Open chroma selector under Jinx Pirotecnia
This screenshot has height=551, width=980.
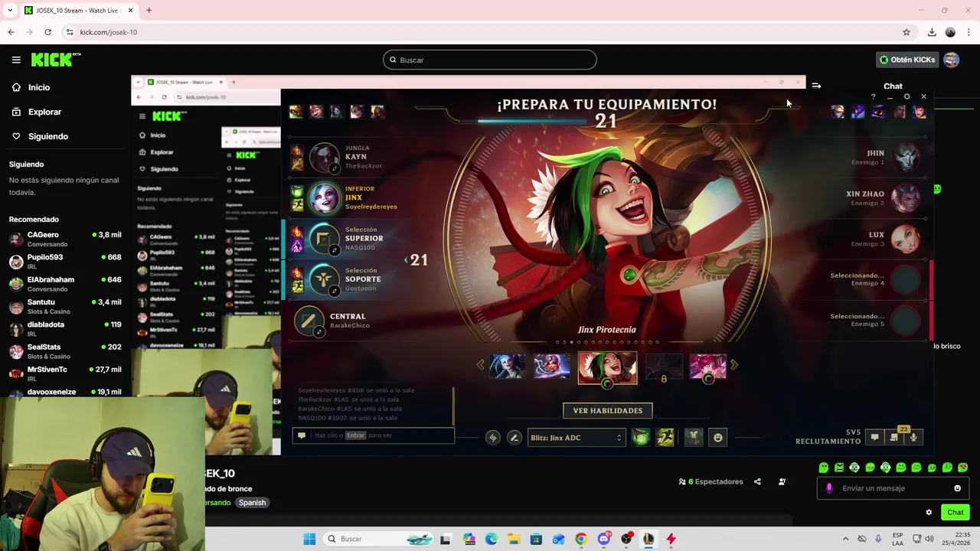tap(607, 383)
